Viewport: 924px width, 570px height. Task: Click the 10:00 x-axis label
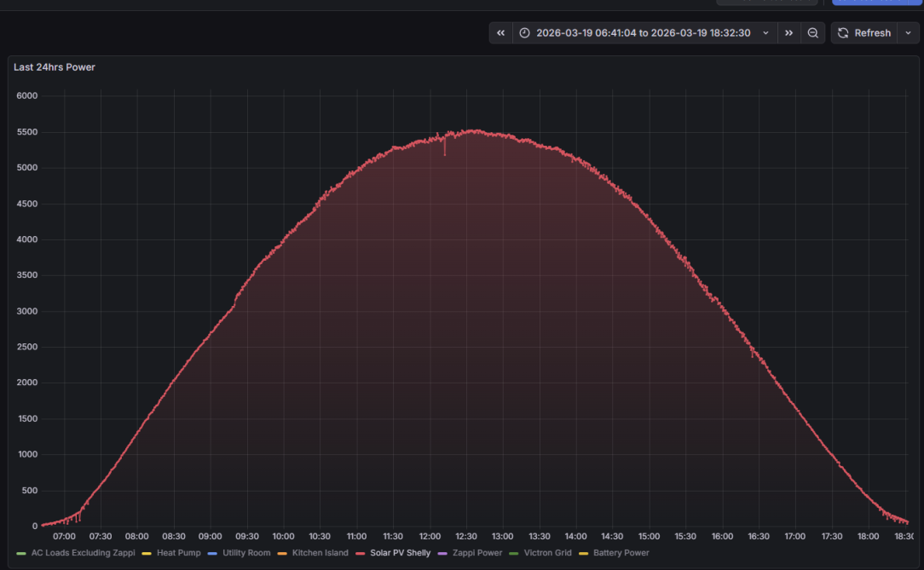284,537
